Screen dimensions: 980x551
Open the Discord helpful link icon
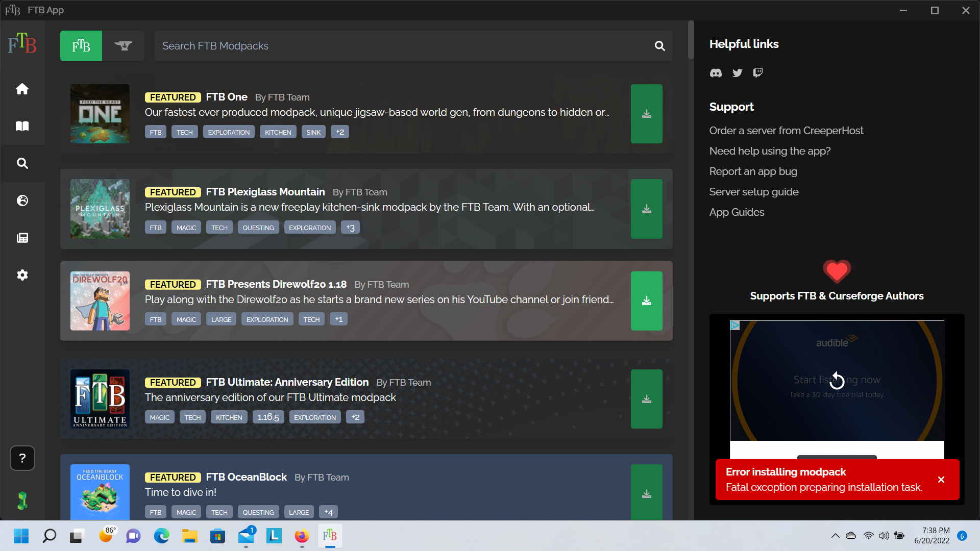(x=716, y=73)
